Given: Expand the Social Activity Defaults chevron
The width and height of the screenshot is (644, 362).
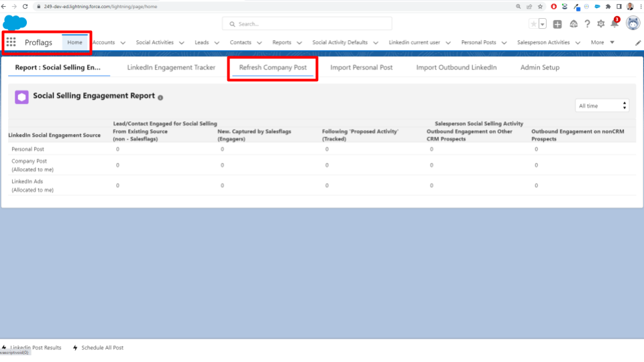Looking at the screenshot, I should pos(376,43).
